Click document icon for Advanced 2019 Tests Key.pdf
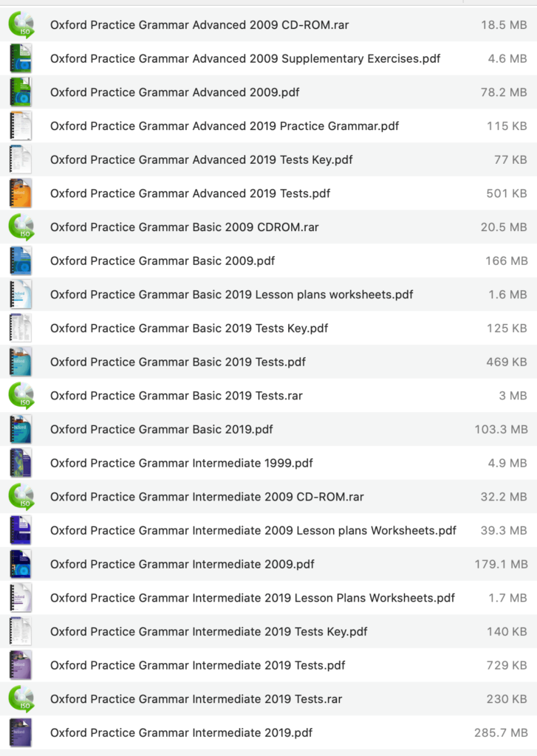The height and width of the screenshot is (756, 537). tap(21, 159)
